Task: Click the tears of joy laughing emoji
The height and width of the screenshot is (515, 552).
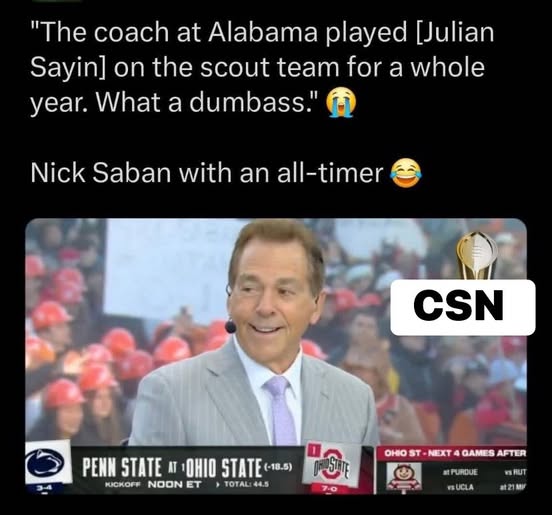Action: (406, 172)
